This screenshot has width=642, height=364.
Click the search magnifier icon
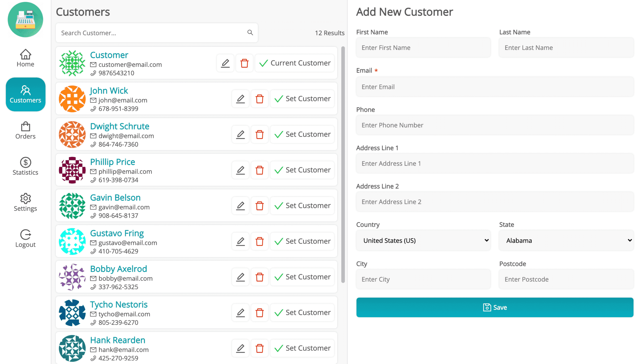pyautogui.click(x=250, y=33)
